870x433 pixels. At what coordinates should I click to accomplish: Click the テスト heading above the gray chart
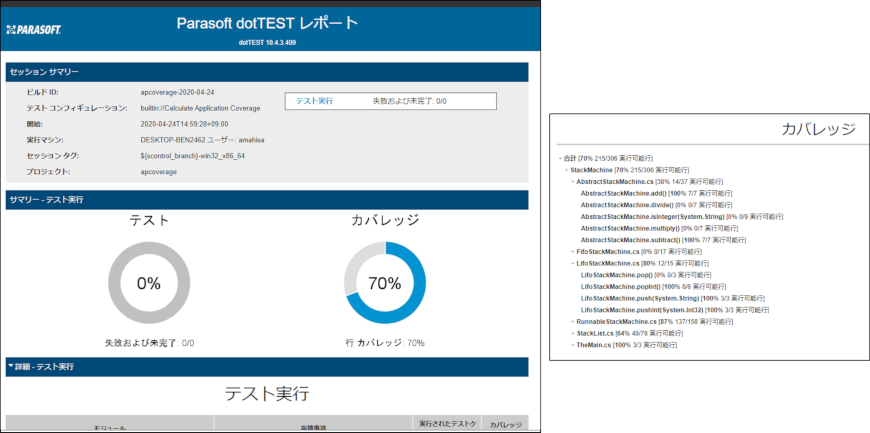click(149, 220)
